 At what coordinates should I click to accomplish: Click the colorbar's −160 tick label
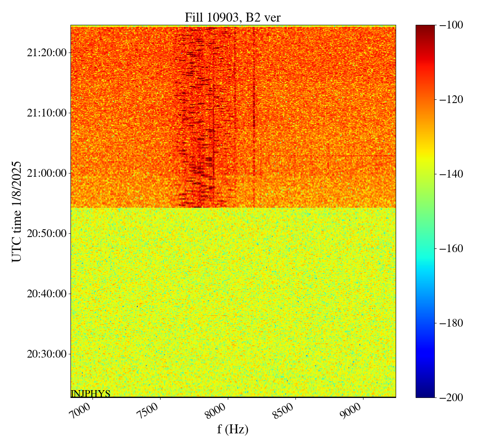(x=452, y=248)
